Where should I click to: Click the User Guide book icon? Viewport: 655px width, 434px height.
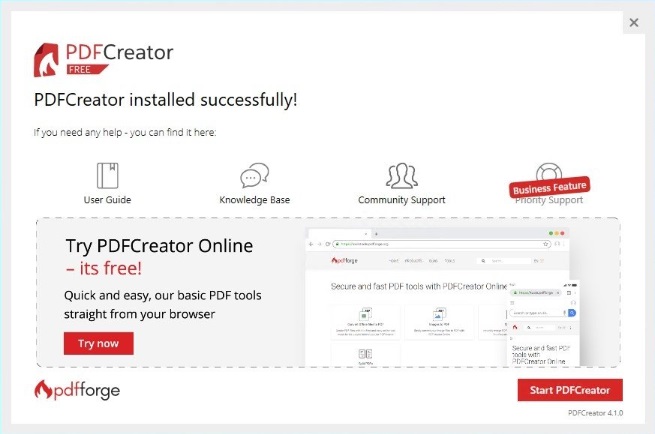tap(107, 176)
